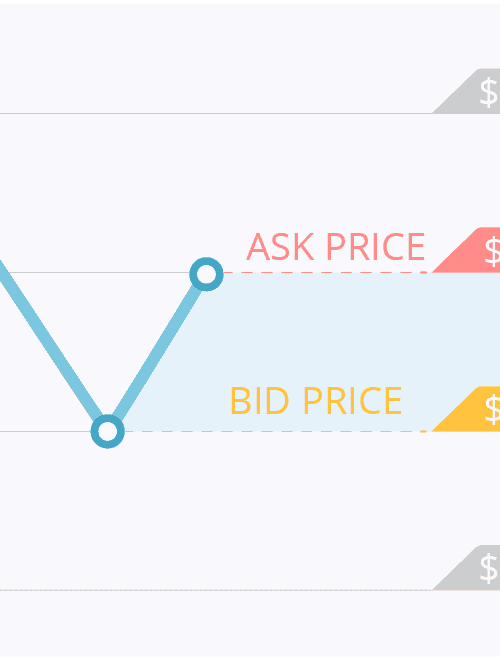Click the gray gridline left of lower data point

pyautogui.click(x=45, y=431)
